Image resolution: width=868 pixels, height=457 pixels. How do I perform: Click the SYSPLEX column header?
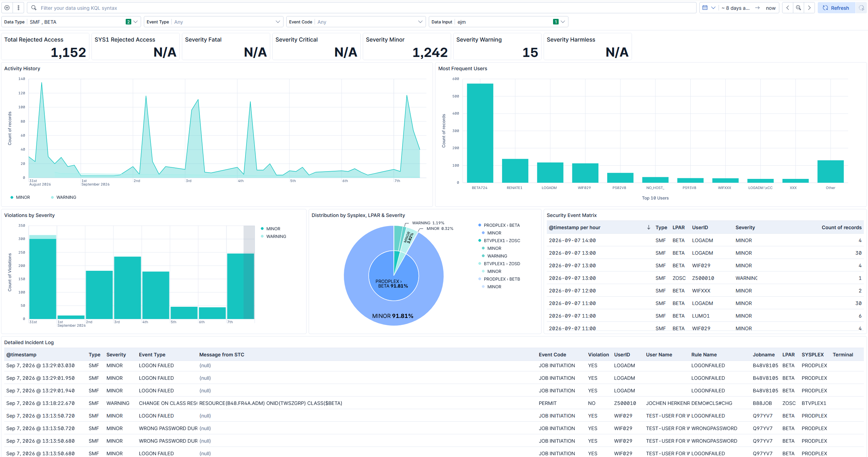click(812, 355)
